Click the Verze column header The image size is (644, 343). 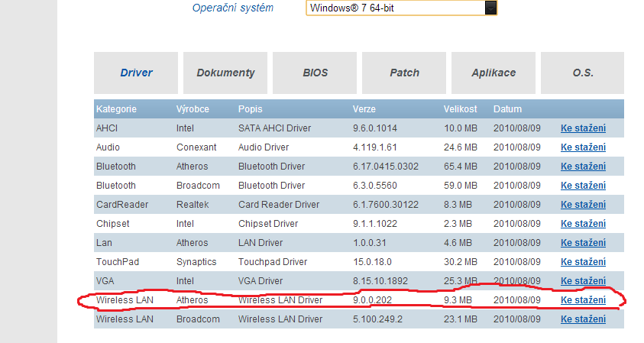point(364,109)
